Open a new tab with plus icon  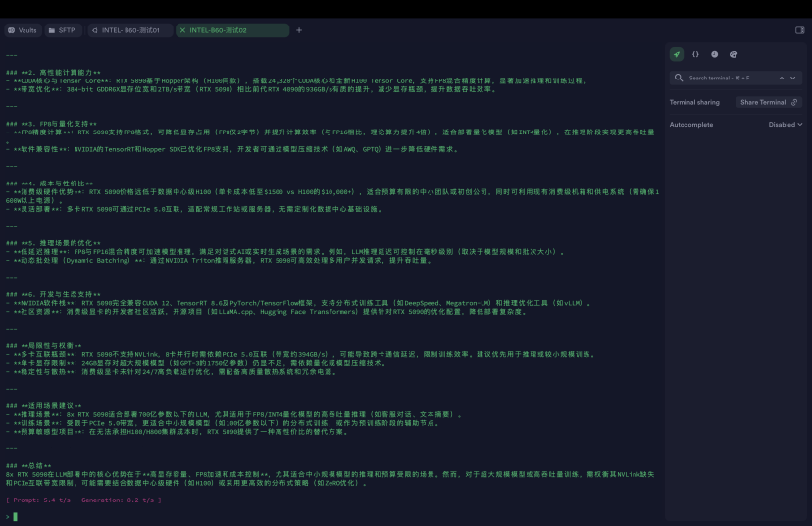pos(299,30)
